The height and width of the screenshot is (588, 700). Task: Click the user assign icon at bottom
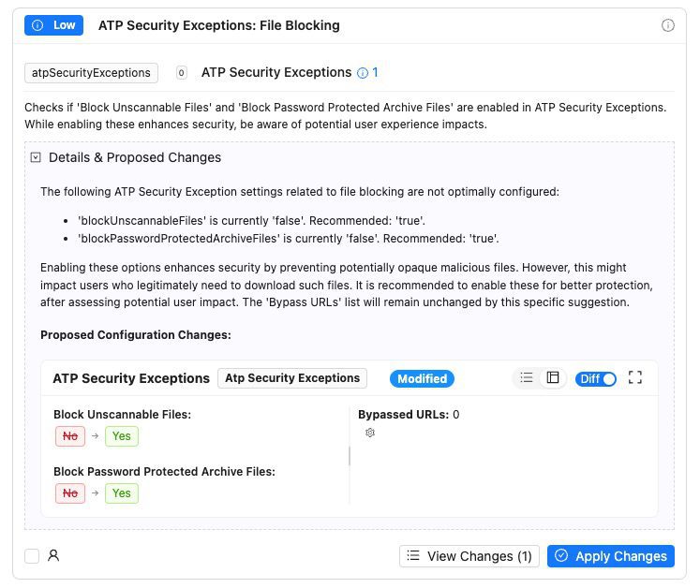(x=53, y=556)
